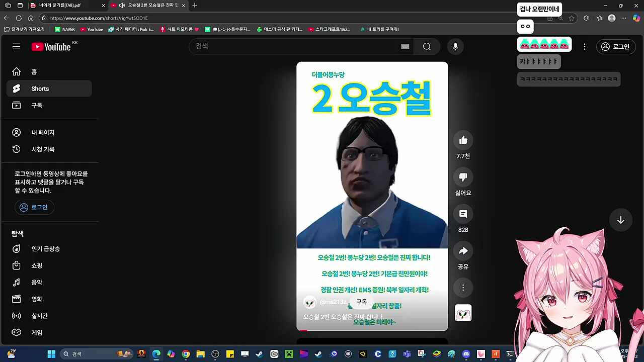Open the 실시간 live category
This screenshot has width=644, height=362.
point(49,316)
